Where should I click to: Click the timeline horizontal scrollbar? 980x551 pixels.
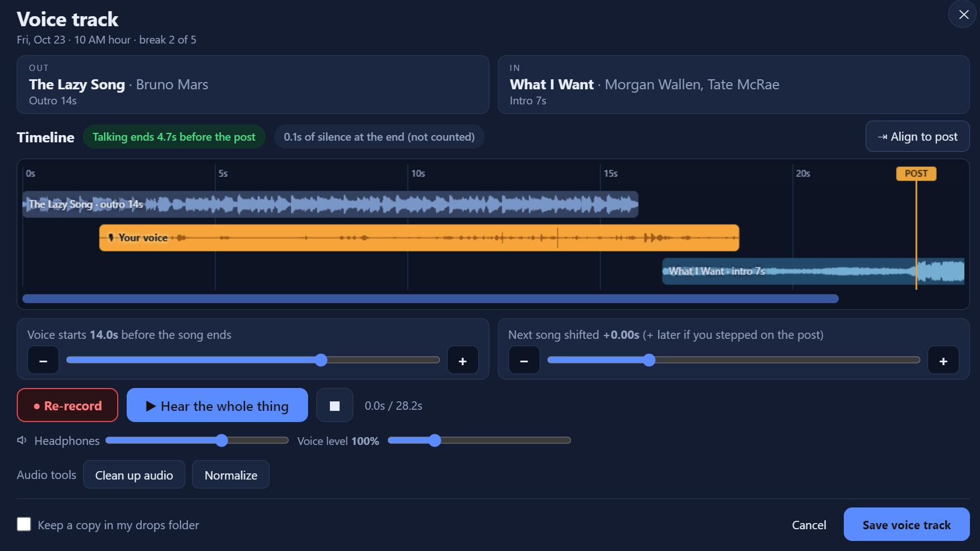point(430,299)
